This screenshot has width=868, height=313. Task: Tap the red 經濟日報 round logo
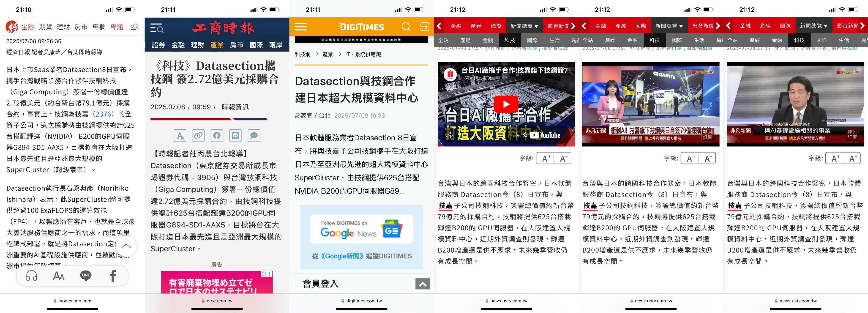(x=12, y=27)
